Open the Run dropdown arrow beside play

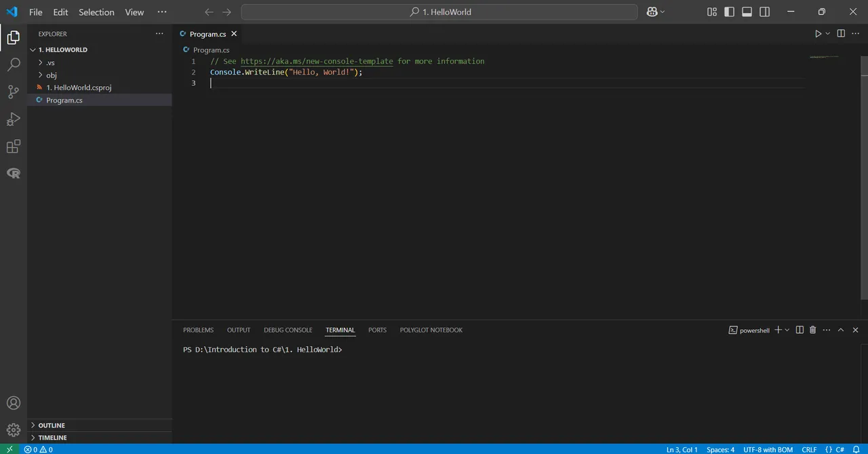(x=827, y=33)
